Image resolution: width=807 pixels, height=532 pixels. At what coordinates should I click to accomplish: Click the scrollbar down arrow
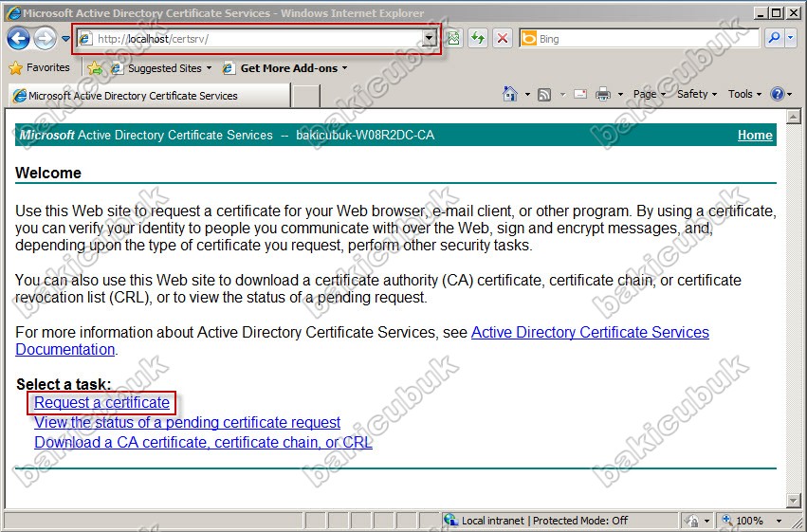tap(794, 500)
